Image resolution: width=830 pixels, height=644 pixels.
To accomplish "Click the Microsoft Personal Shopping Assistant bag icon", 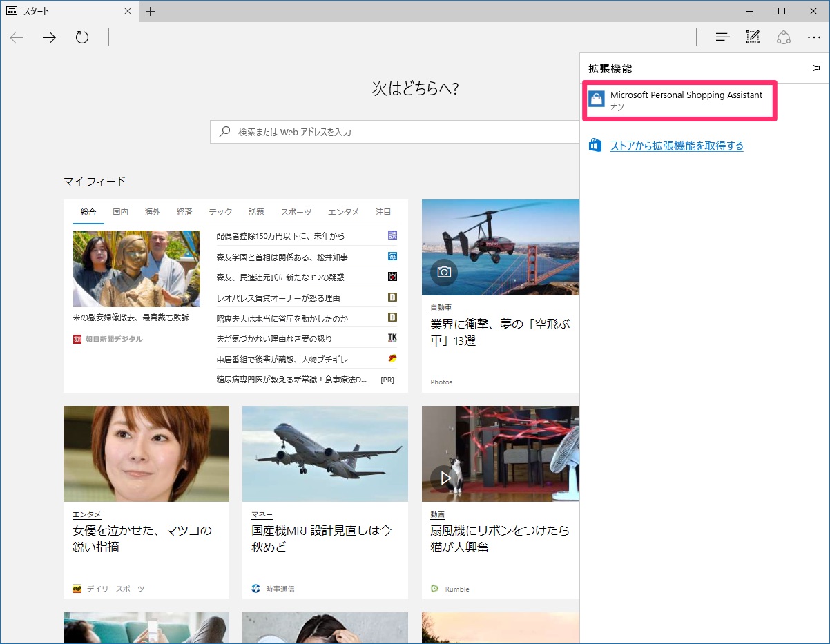I will pyautogui.click(x=597, y=100).
